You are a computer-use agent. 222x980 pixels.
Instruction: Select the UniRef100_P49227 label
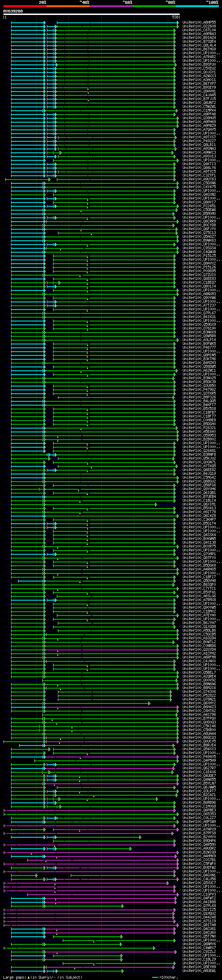[199, 141]
